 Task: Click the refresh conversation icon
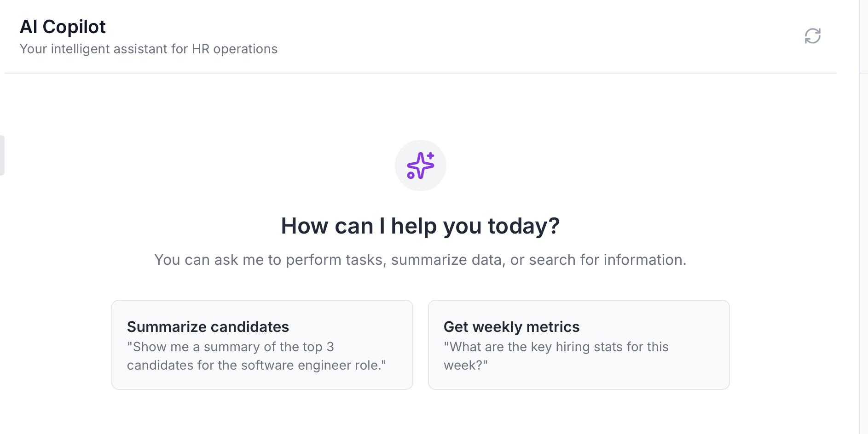click(812, 36)
